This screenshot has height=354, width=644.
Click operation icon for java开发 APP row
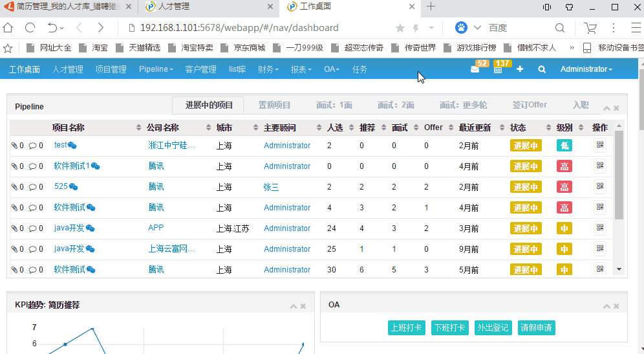click(600, 227)
